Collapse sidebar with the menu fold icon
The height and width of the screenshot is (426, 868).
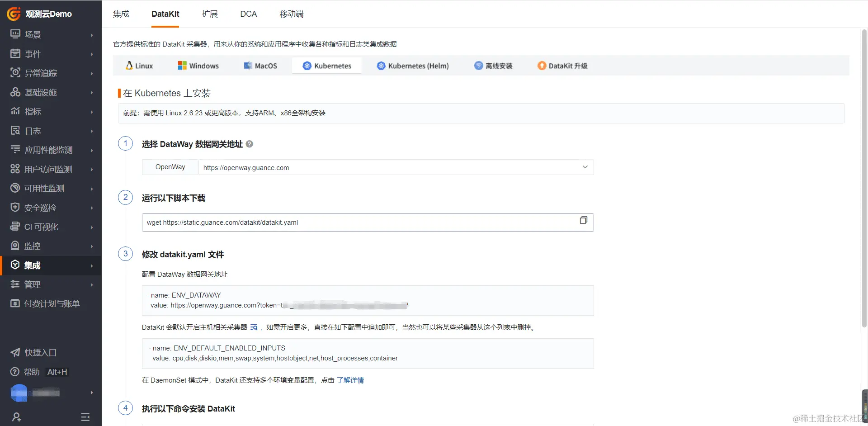(85, 417)
